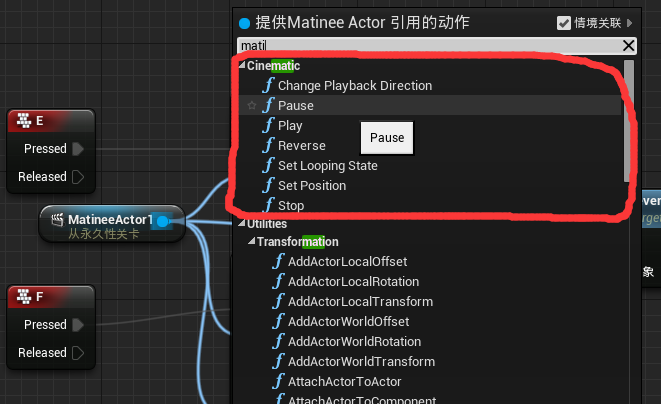Toggle the 情境关联 context-sensitive checkbox
Viewport: 661px width, 404px height.
[564, 23]
